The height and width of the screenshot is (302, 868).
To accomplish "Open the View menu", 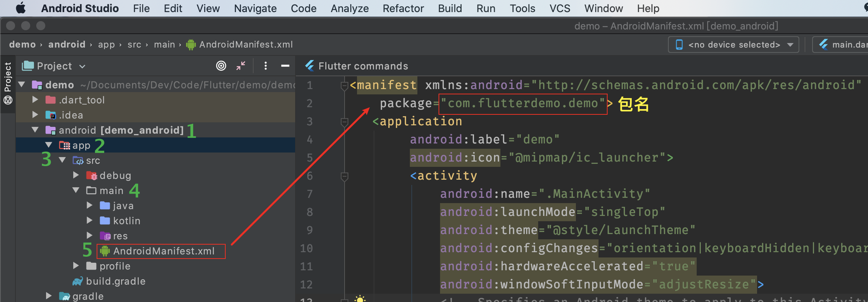I will [x=208, y=8].
